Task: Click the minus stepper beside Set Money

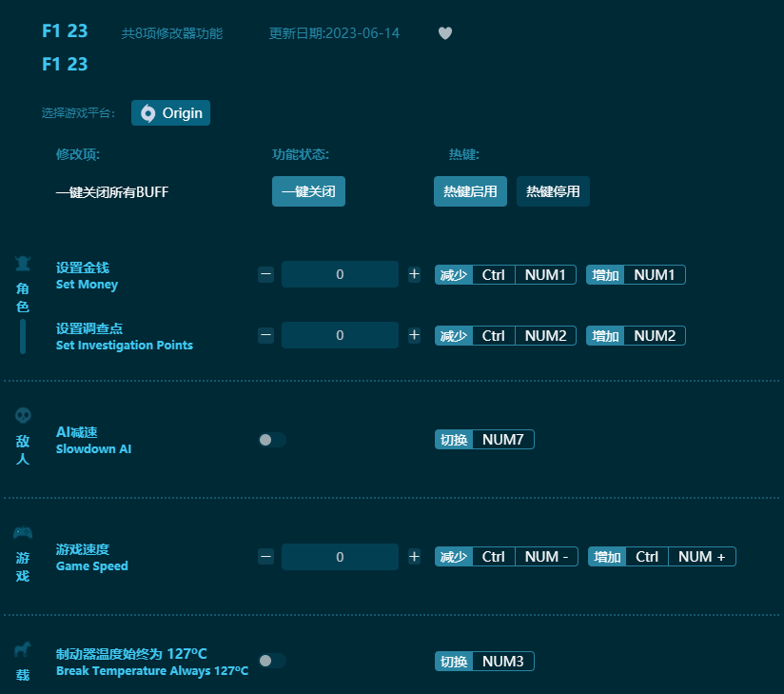Action: coord(265,274)
